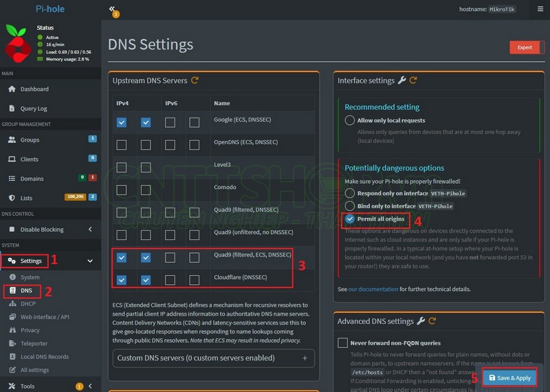Click Advanced DNS settings wrench icon
The width and height of the screenshot is (550, 392).
(421, 320)
